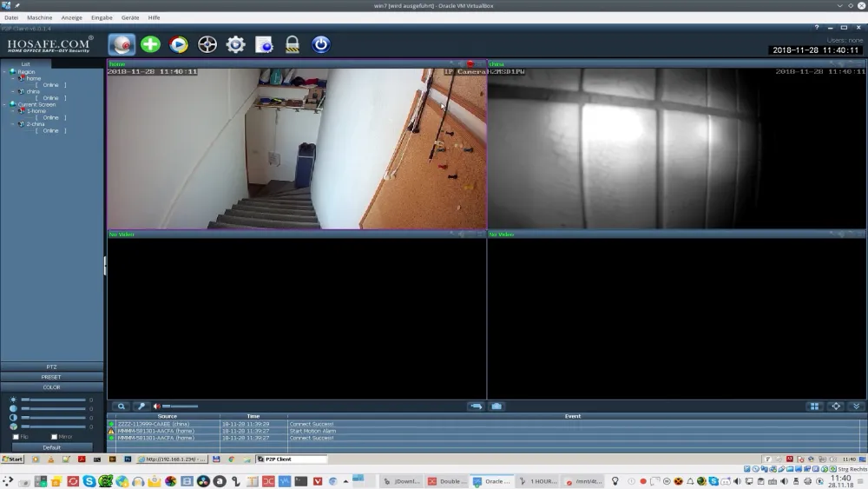Adjust the contrast slider
868x489 pixels.
click(53, 418)
